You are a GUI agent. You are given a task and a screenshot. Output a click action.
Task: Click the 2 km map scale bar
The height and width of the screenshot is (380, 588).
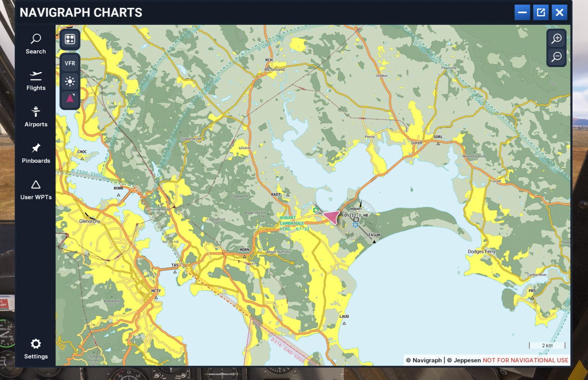coord(547,345)
